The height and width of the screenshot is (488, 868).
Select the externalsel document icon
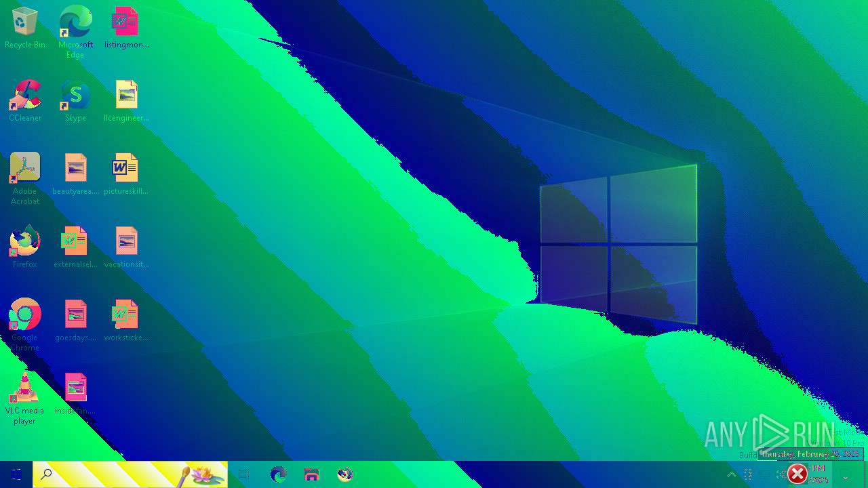(x=75, y=247)
